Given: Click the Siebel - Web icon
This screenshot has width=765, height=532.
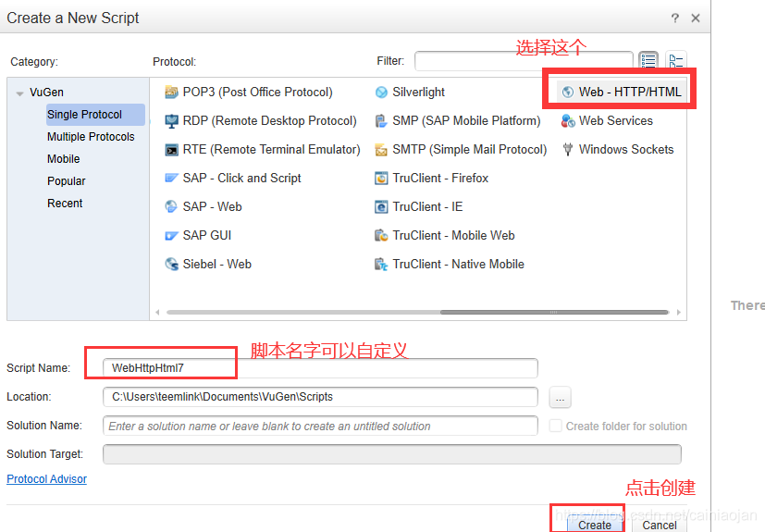Looking at the screenshot, I should 171,264.
